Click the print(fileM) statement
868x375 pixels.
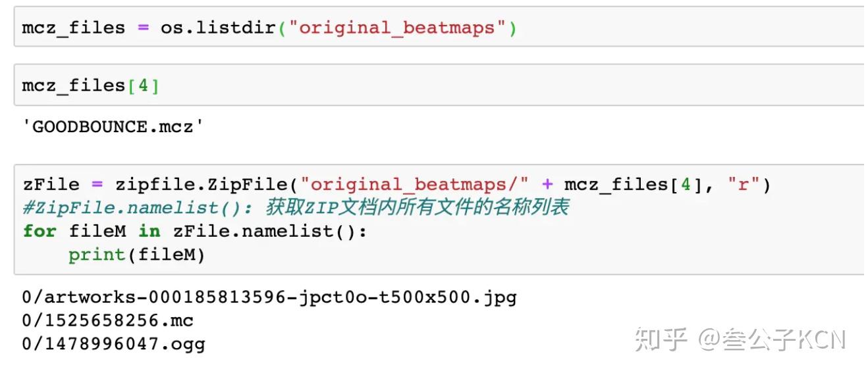[x=136, y=255]
